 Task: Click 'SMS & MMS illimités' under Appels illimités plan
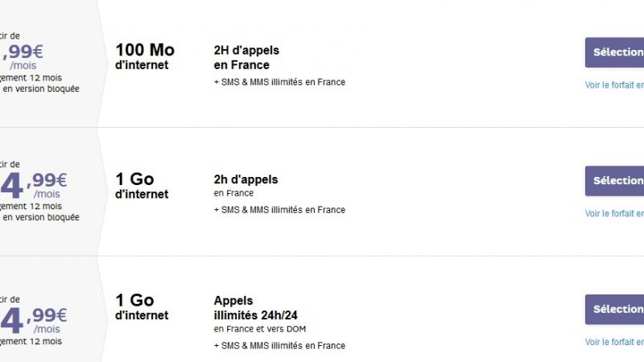click(x=279, y=346)
